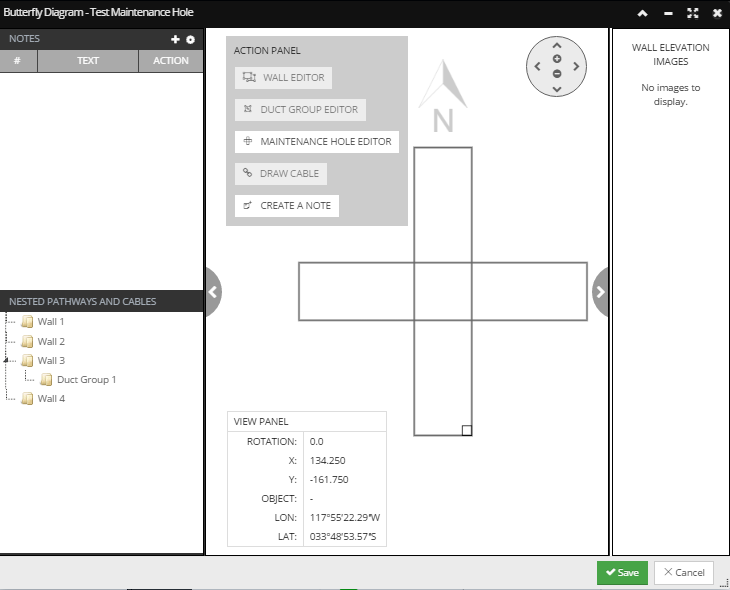The width and height of the screenshot is (730, 590).
Task: Click the latitude value 033°48'53.57"S
Action: click(x=343, y=537)
